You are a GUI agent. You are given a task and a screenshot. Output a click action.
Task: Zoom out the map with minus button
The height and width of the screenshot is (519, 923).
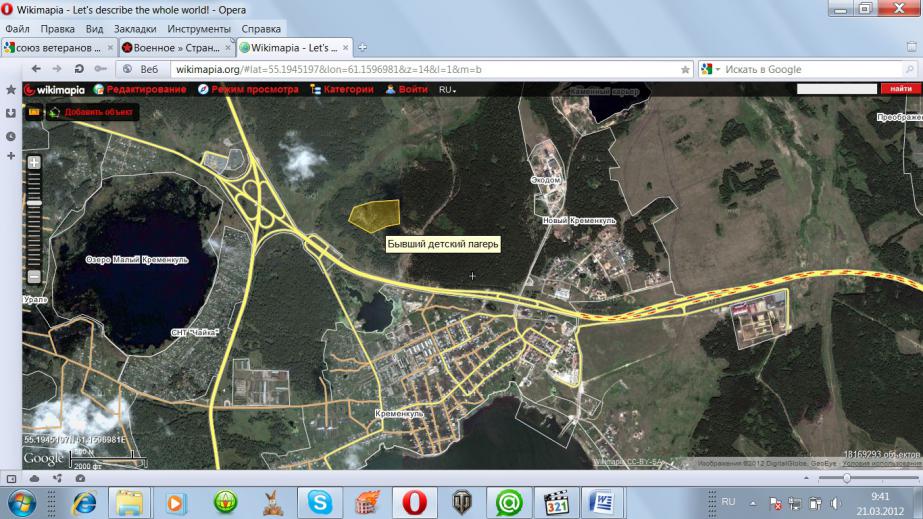coord(34,276)
